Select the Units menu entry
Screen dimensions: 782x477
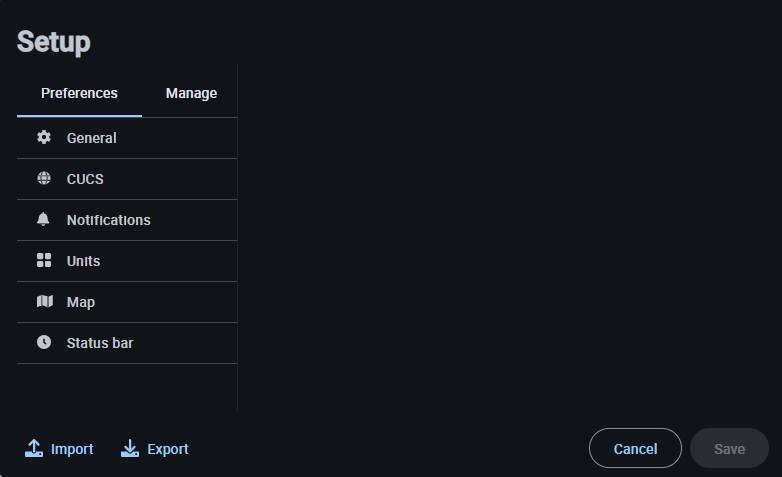[x=83, y=261]
